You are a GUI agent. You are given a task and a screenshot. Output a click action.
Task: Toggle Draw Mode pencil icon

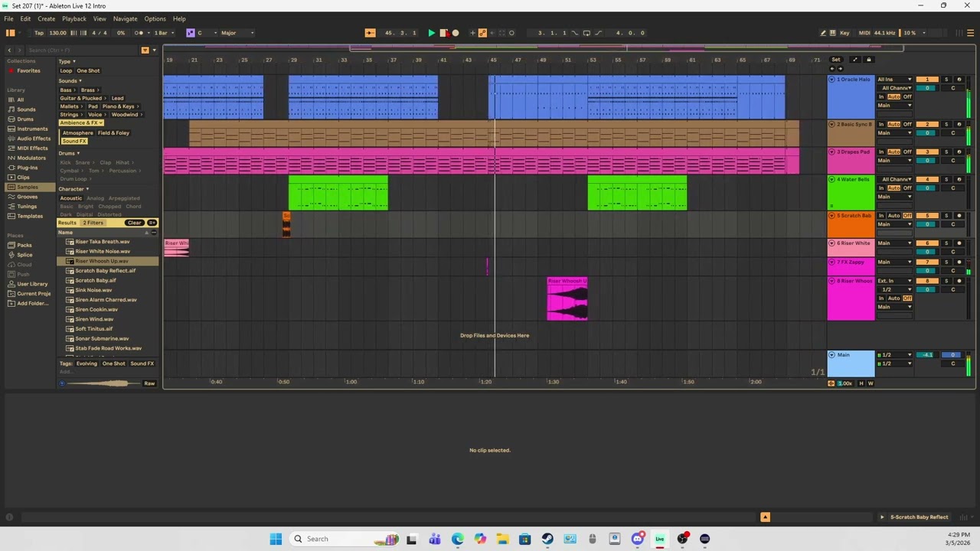823,33
